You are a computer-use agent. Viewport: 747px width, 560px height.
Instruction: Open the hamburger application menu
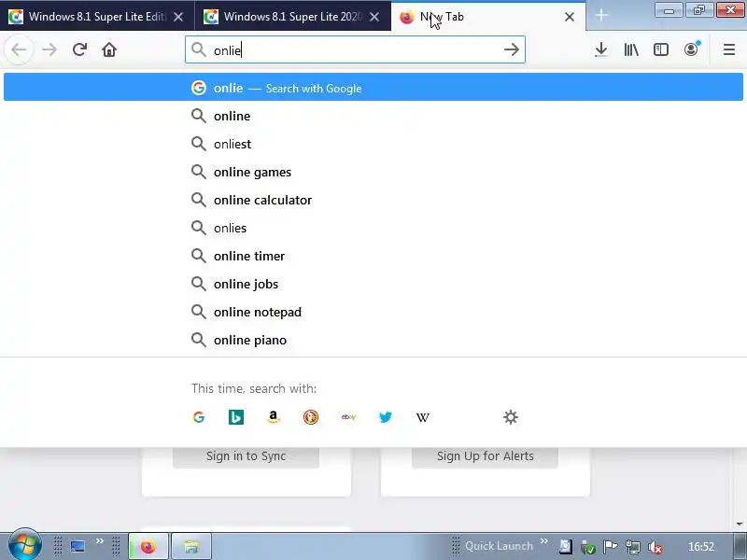tap(729, 49)
